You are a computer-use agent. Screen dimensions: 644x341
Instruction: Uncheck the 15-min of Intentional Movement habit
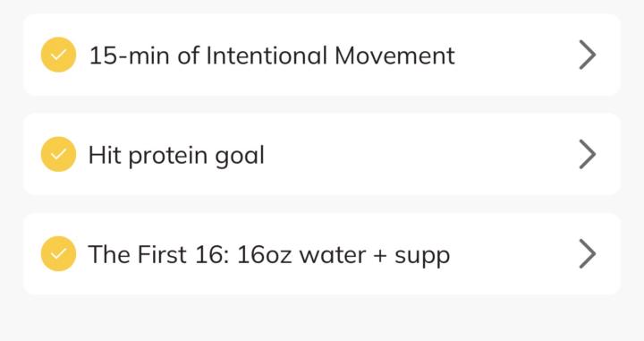(58, 55)
